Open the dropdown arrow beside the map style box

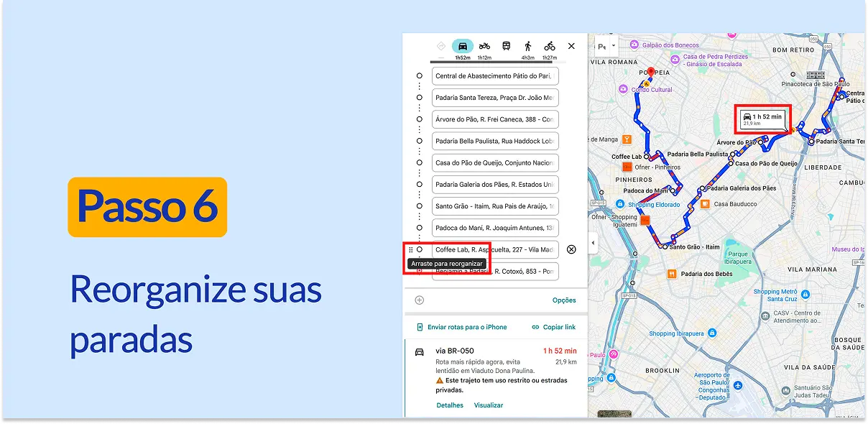(614, 45)
